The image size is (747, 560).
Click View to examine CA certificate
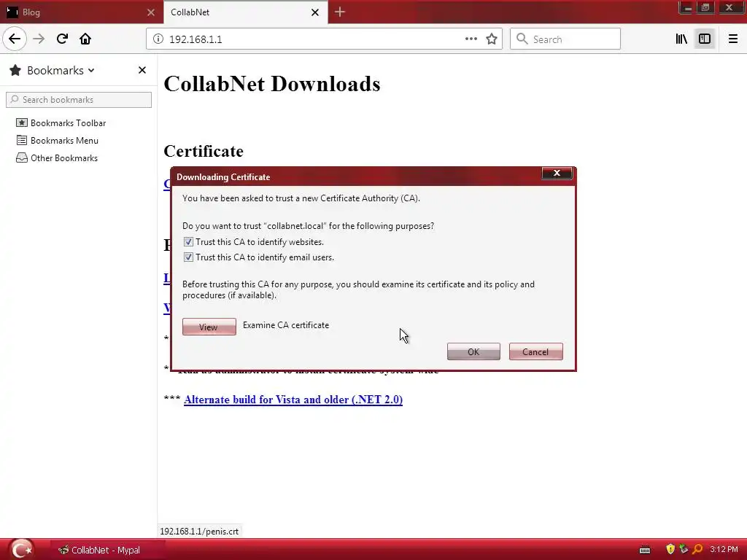coord(209,327)
